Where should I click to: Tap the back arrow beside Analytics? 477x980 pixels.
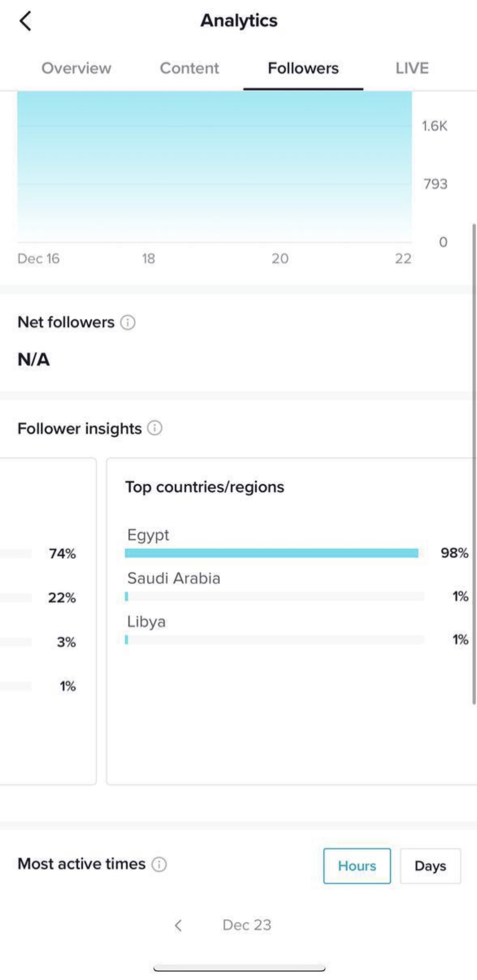point(25,21)
